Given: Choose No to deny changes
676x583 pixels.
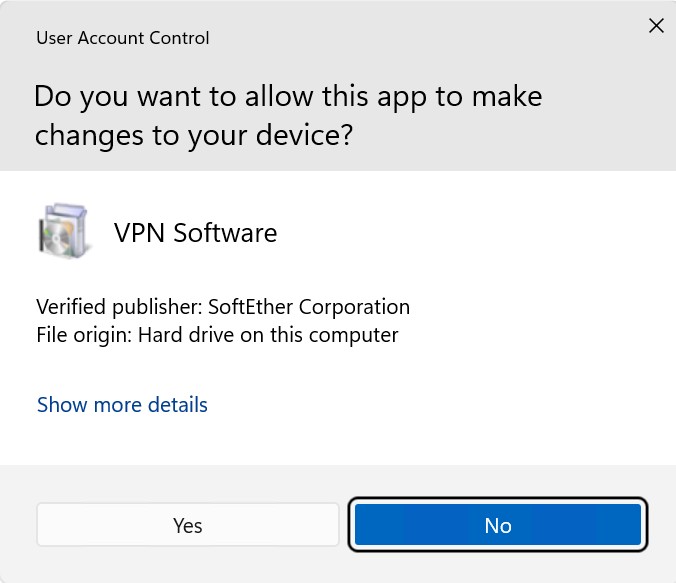Looking at the screenshot, I should pos(498,525).
